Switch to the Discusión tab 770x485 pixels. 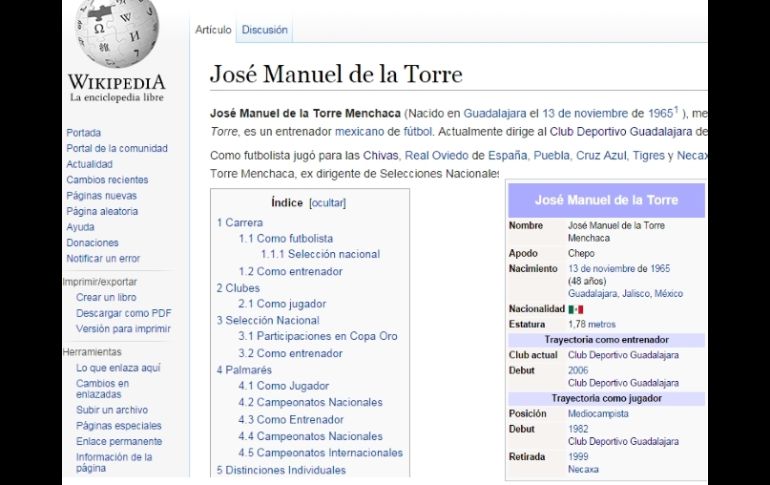coord(264,30)
